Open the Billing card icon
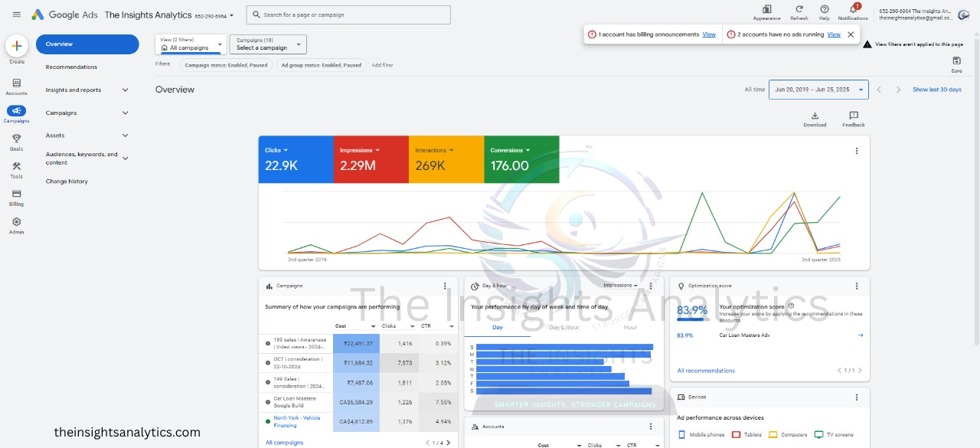This screenshot has height=448, width=980. (17, 194)
